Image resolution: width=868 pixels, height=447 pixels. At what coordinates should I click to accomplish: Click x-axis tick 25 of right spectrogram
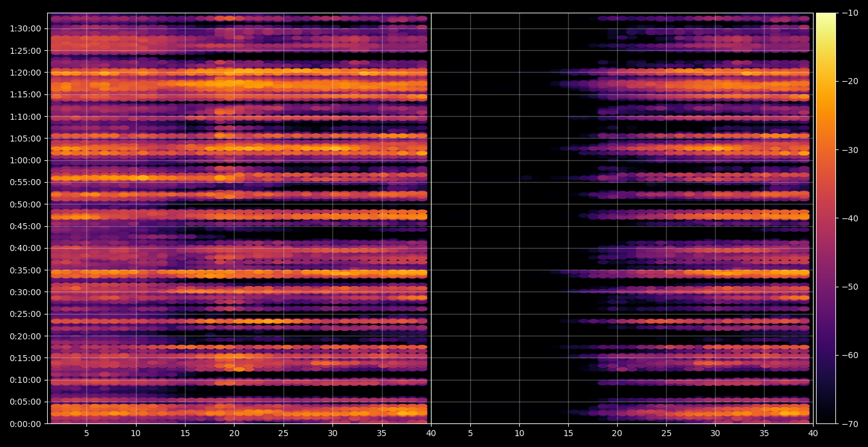(666, 433)
